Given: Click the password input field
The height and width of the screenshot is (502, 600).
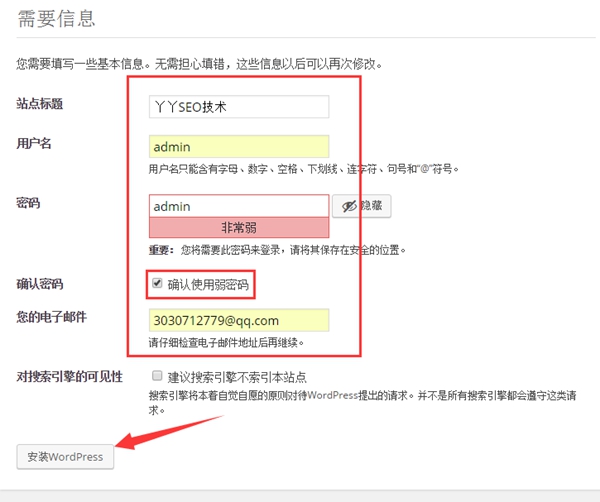Looking at the screenshot, I should pyautogui.click(x=239, y=206).
